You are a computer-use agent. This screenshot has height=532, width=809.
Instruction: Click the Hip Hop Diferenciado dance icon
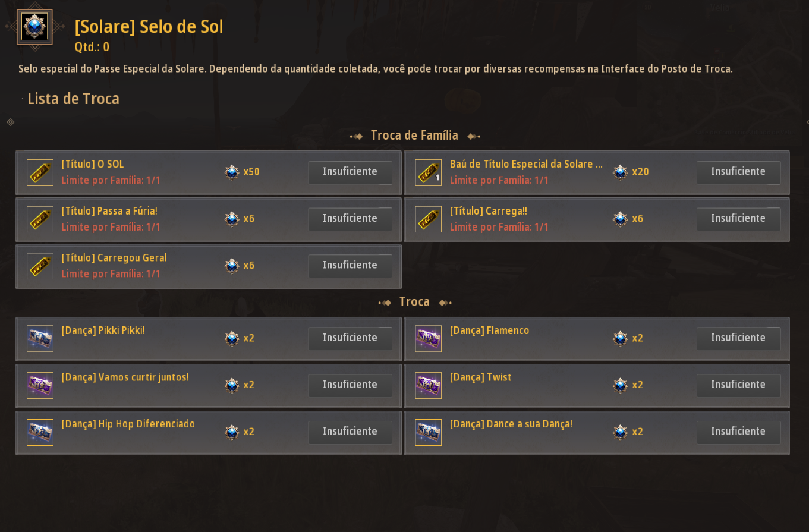tap(40, 432)
